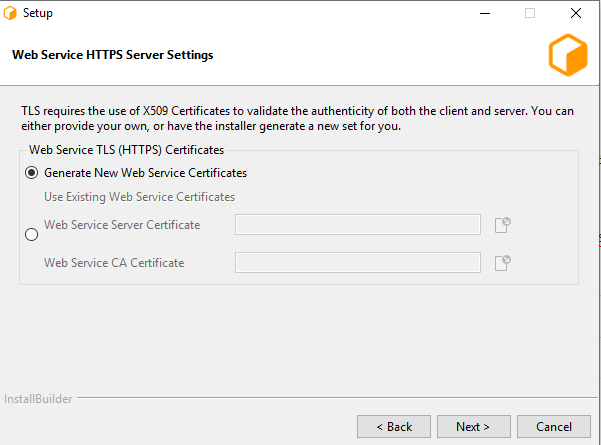601x445 pixels.
Task: Click the Web Service Server Certificate label
Action: (122, 225)
